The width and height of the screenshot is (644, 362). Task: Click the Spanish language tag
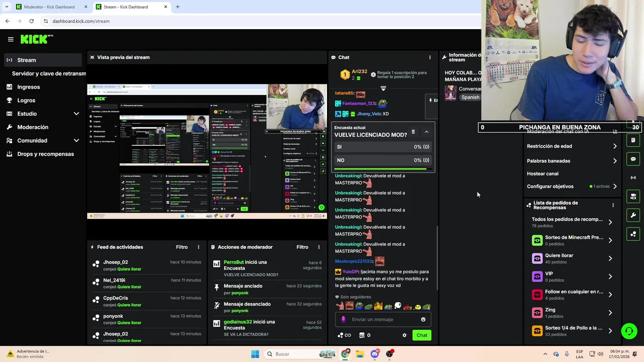tap(470, 98)
